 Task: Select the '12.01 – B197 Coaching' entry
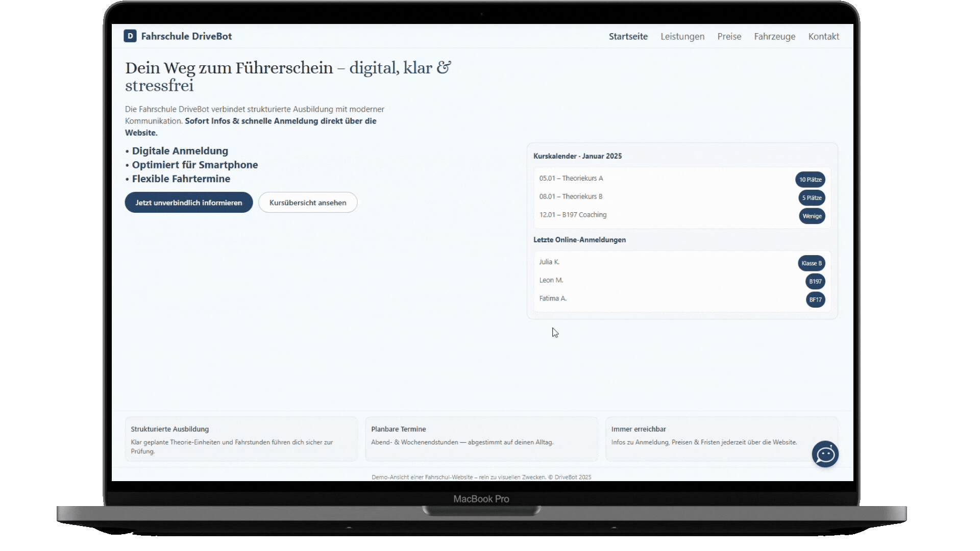[573, 215]
